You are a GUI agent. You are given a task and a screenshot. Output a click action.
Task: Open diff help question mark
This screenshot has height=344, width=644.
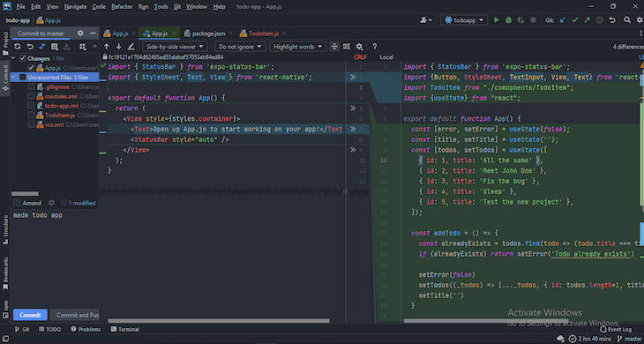tap(375, 47)
